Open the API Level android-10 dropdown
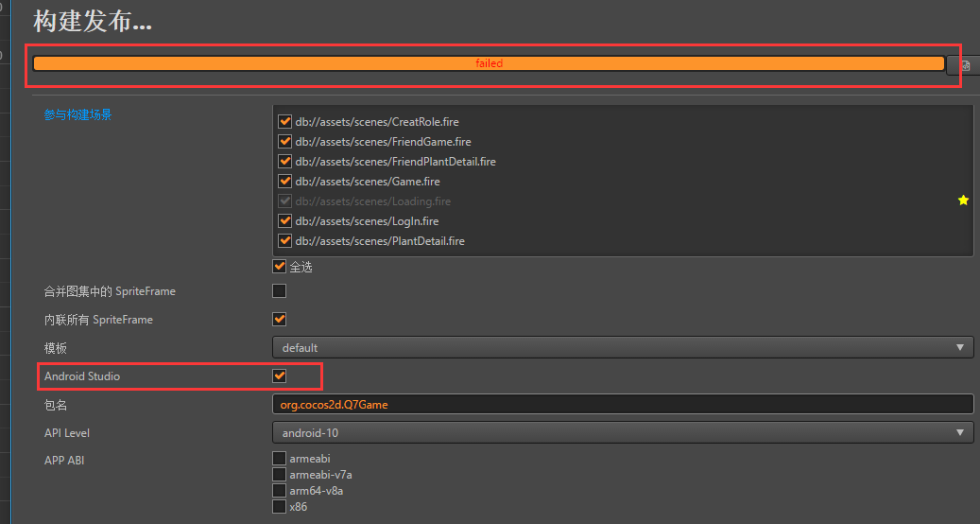The height and width of the screenshot is (524, 980). point(623,432)
